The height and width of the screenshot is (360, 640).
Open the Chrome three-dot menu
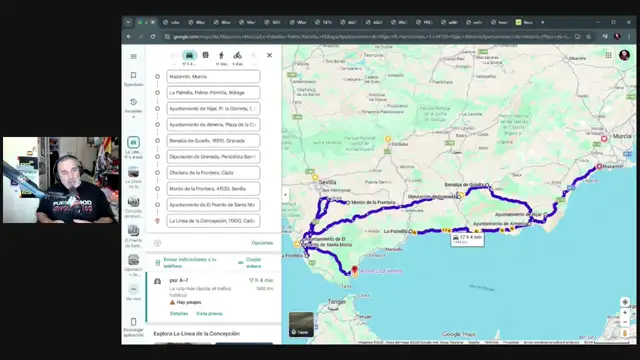coord(629,36)
